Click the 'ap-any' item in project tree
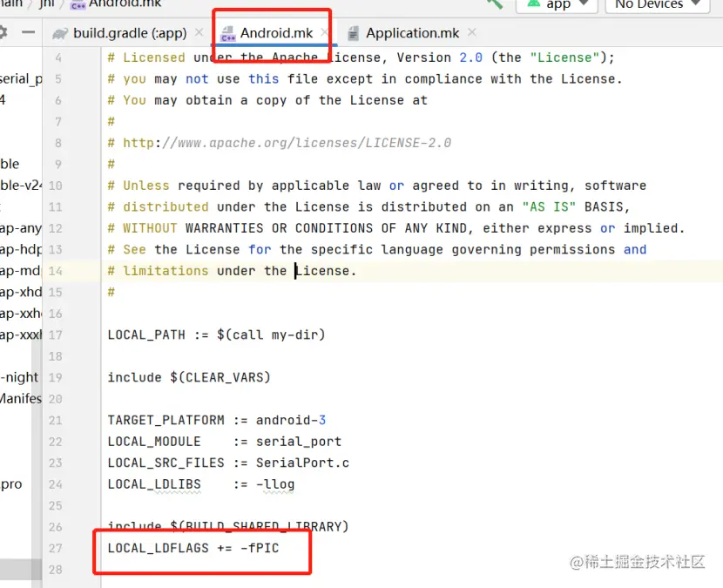723x588 pixels. 21,228
